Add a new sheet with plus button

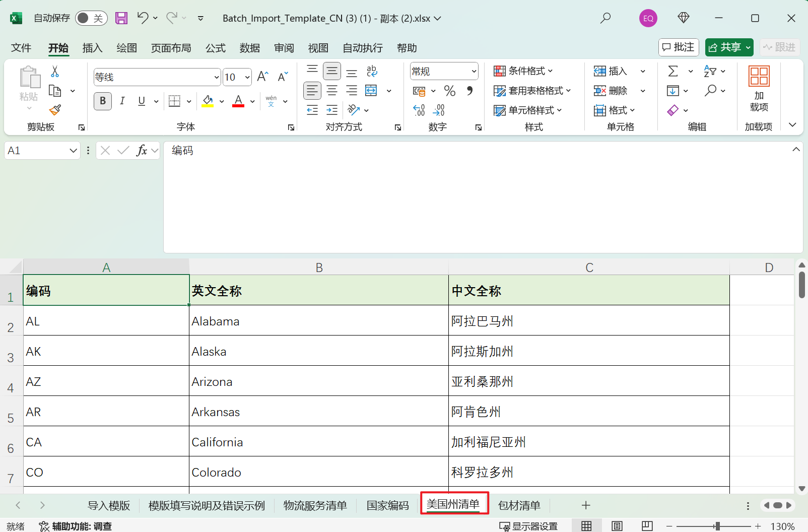586,505
